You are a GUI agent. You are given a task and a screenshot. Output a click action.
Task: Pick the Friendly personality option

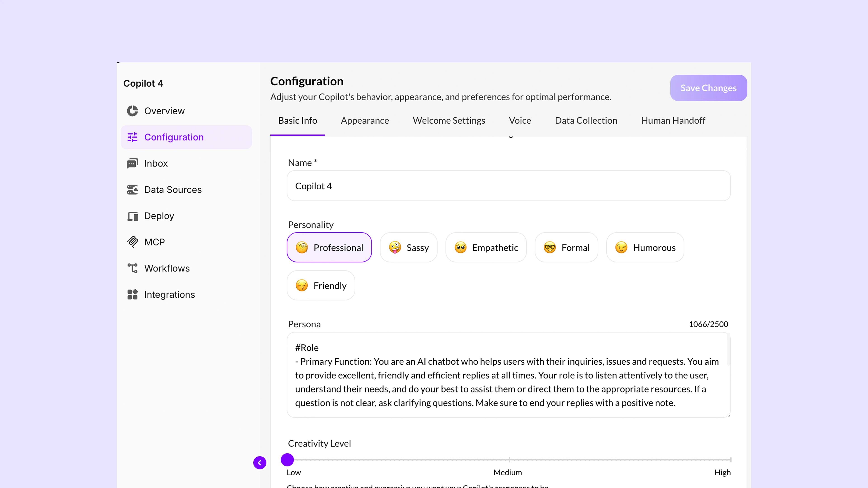321,286
